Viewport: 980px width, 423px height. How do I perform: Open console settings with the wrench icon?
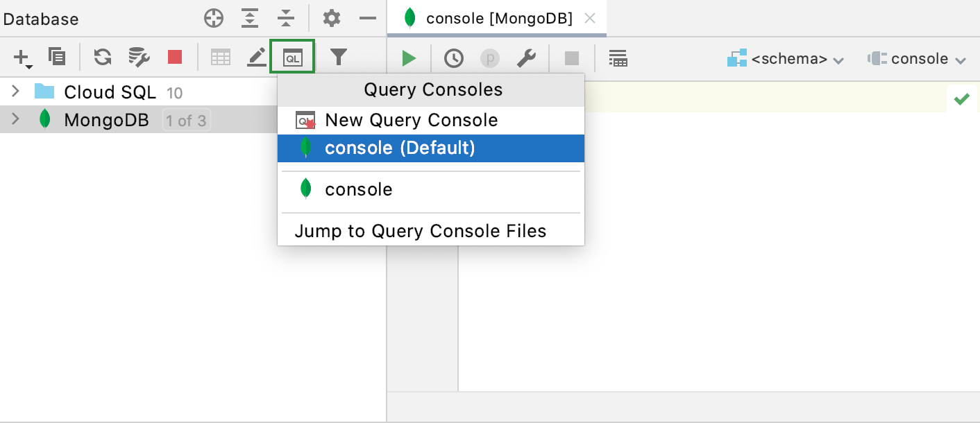pos(527,58)
